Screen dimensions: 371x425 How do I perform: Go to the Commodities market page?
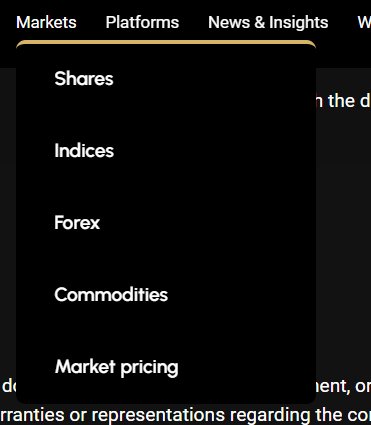111,294
